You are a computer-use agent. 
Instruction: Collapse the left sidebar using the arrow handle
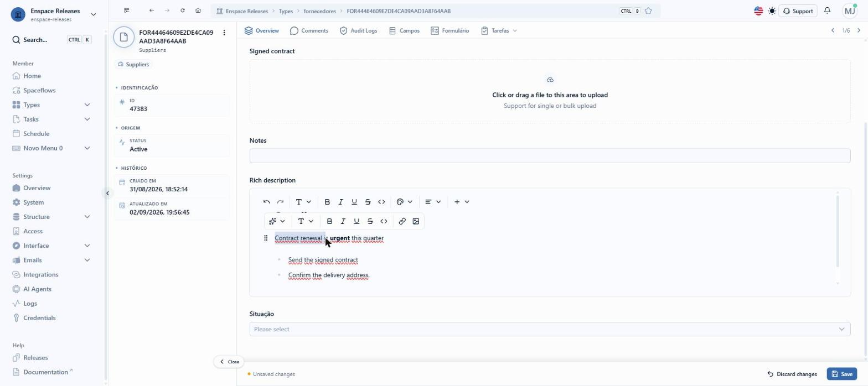coord(107,193)
